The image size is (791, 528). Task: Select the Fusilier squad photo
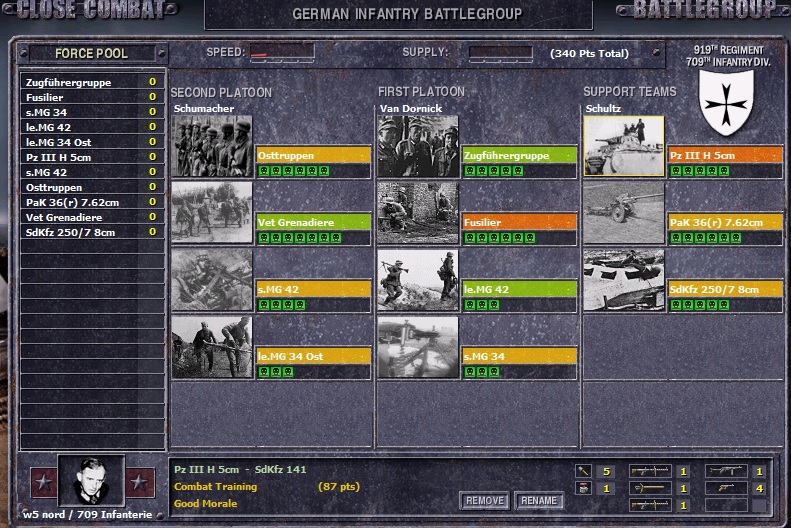pyautogui.click(x=418, y=213)
